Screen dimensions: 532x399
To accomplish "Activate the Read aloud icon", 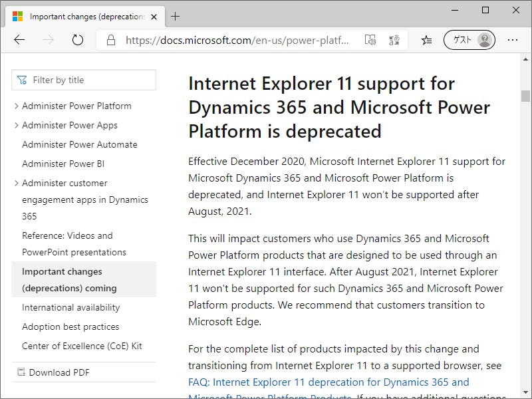I will (370, 40).
